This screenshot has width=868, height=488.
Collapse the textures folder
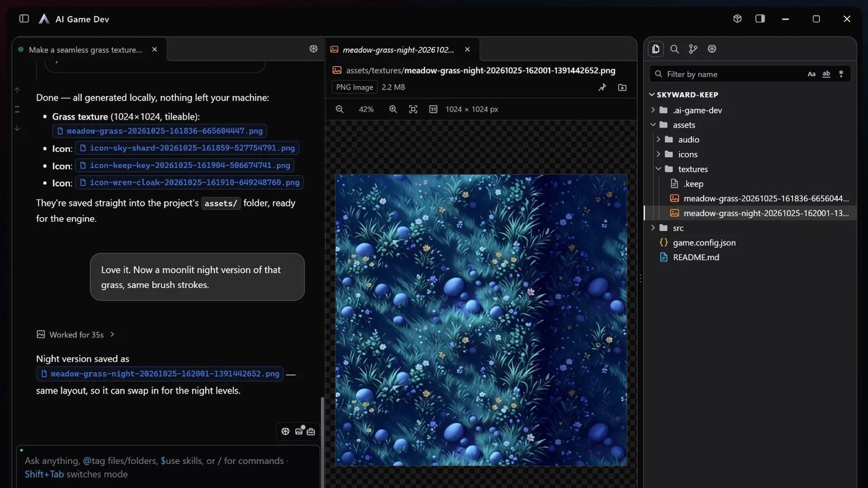[659, 169]
